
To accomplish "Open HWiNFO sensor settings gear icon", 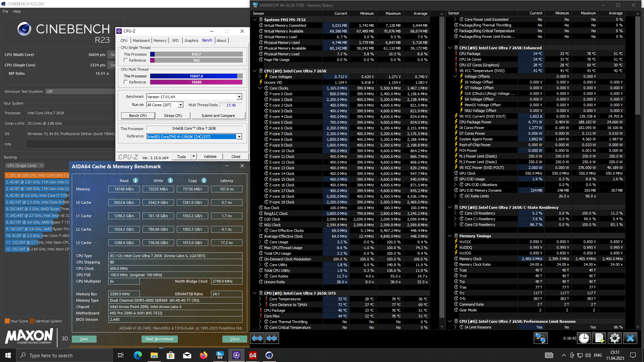I will point(614,338).
